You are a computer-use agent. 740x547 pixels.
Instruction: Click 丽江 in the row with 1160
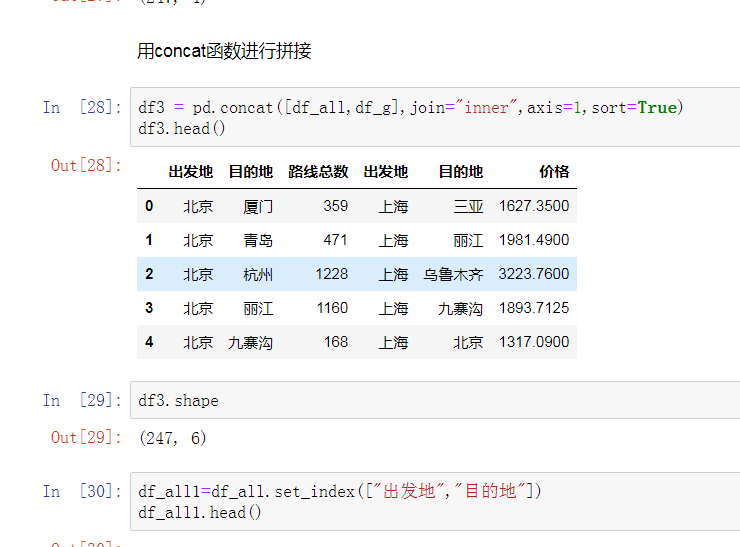258,308
